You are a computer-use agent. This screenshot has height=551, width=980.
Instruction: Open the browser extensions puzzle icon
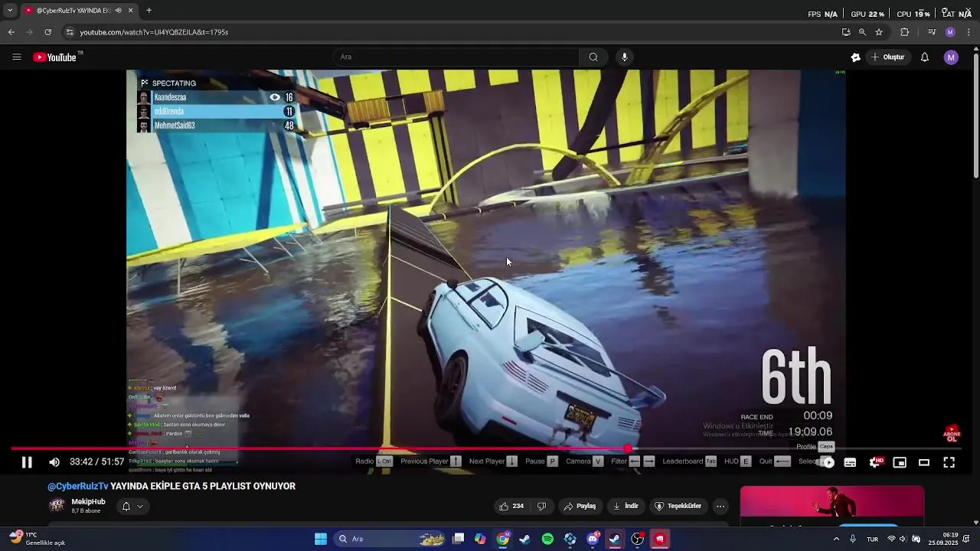pyautogui.click(x=904, y=32)
